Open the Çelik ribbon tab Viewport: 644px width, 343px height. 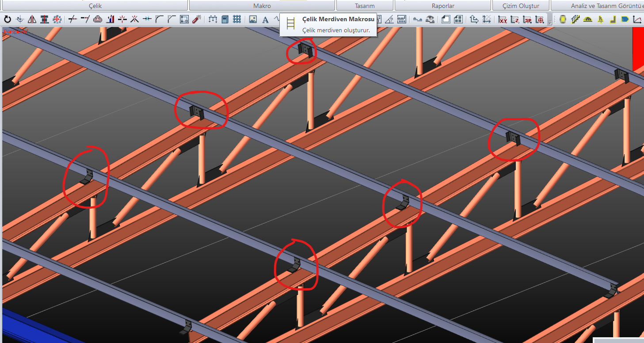click(95, 6)
